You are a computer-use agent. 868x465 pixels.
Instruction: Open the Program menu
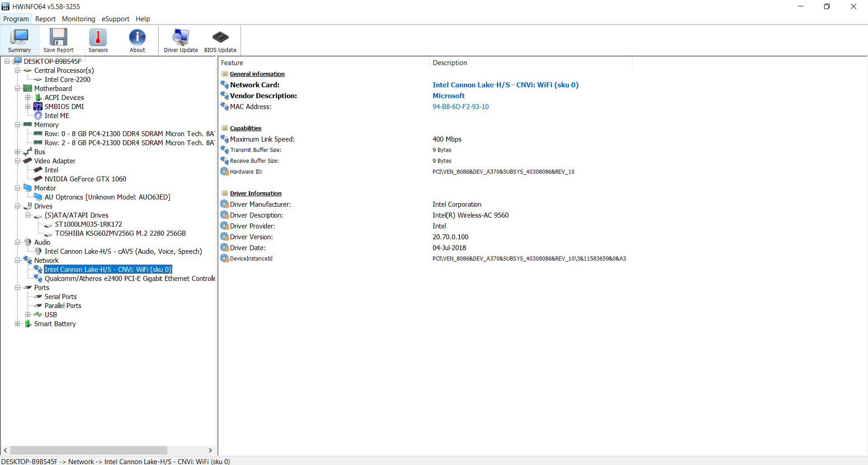point(16,19)
